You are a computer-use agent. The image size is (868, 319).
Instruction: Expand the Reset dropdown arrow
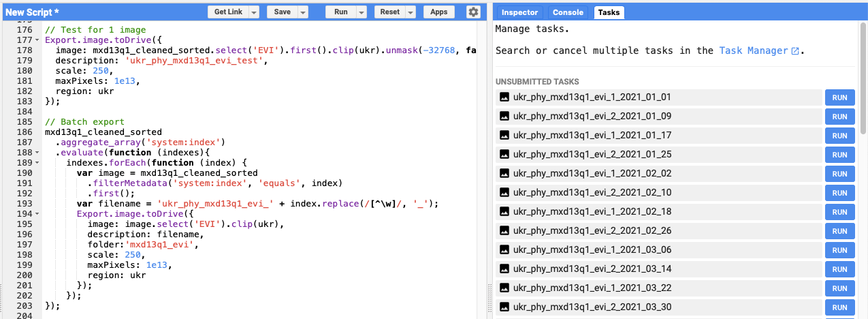(x=411, y=12)
